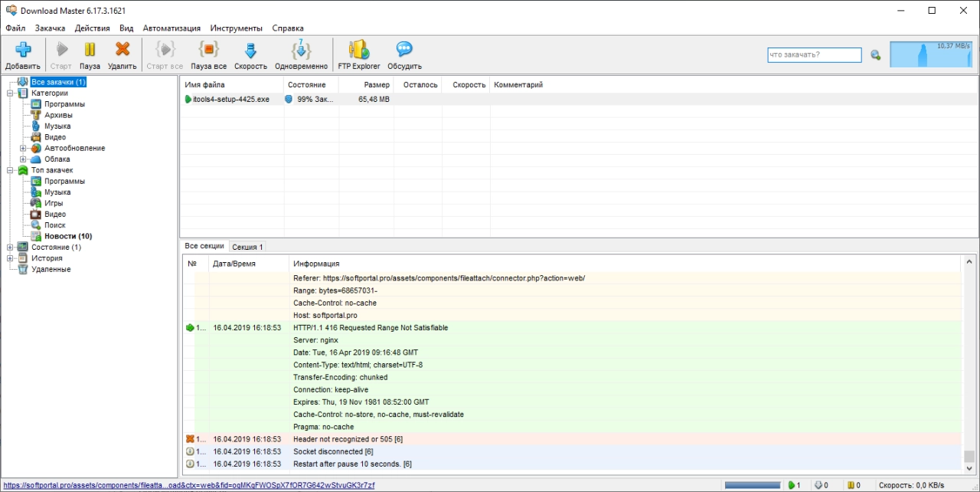980x492 pixels.
Task: Click the Скорость: 0,0 KB/s status text
Action: [x=911, y=485]
